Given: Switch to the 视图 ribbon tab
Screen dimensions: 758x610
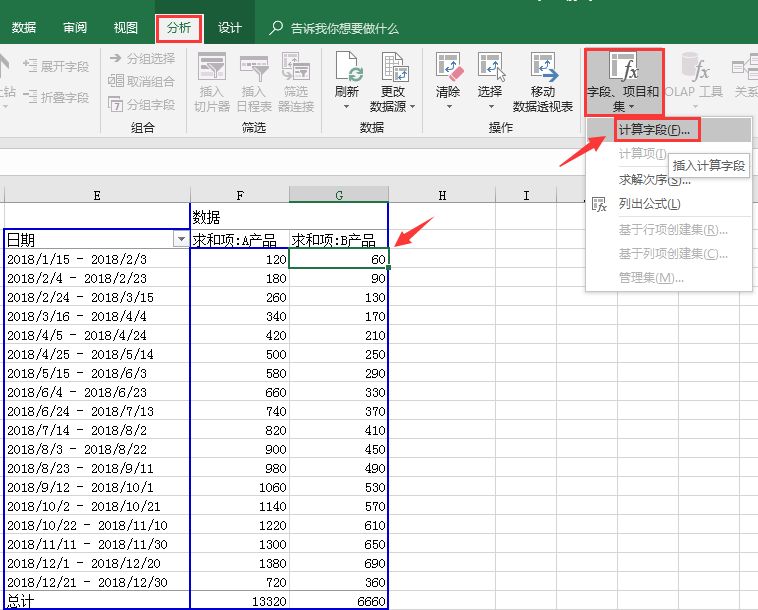Looking at the screenshot, I should point(126,28).
